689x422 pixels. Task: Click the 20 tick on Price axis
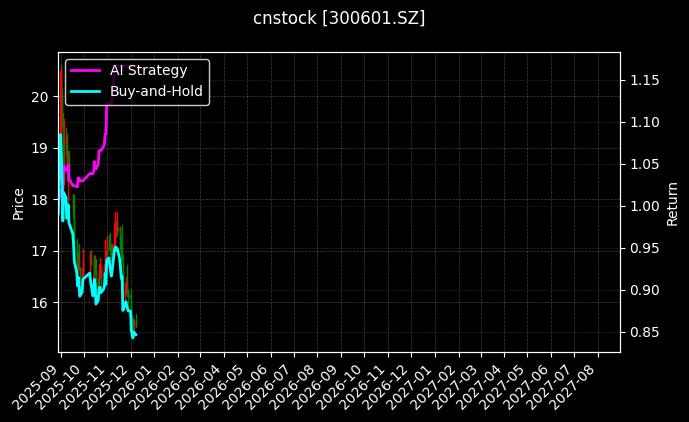tap(40, 97)
